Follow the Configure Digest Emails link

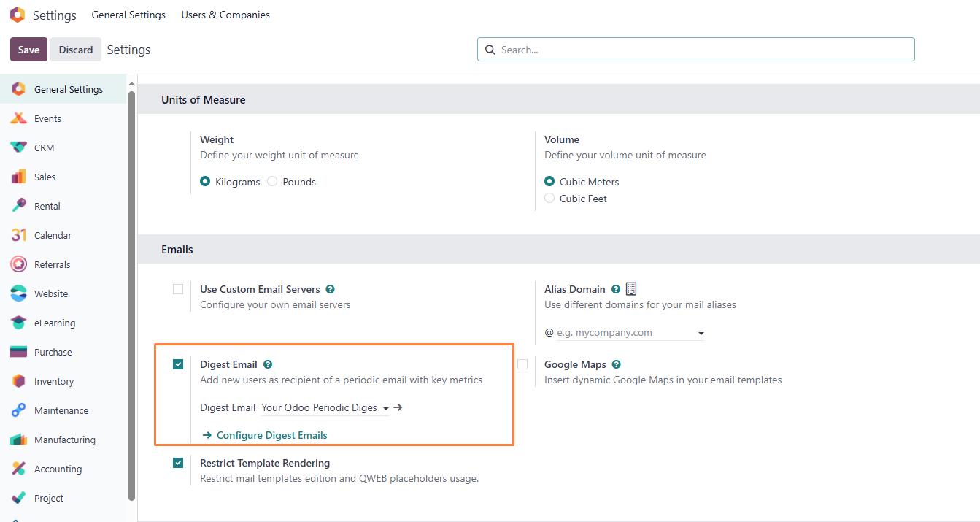[x=271, y=435]
